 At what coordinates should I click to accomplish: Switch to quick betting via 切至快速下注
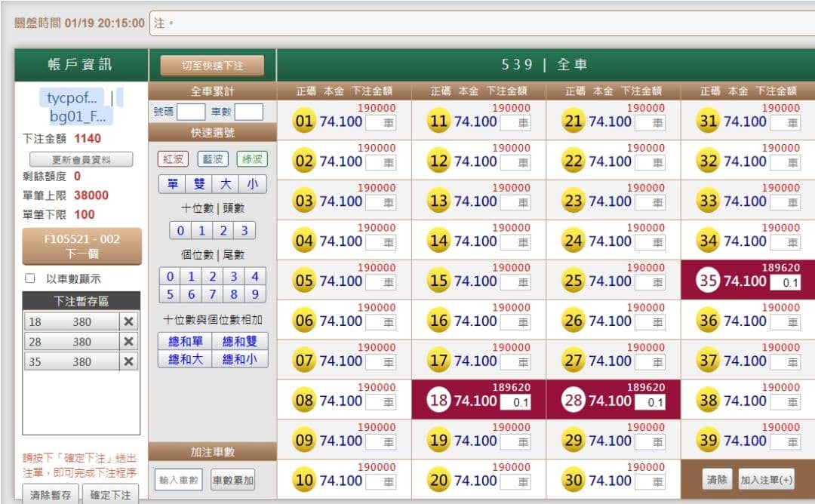tap(212, 66)
